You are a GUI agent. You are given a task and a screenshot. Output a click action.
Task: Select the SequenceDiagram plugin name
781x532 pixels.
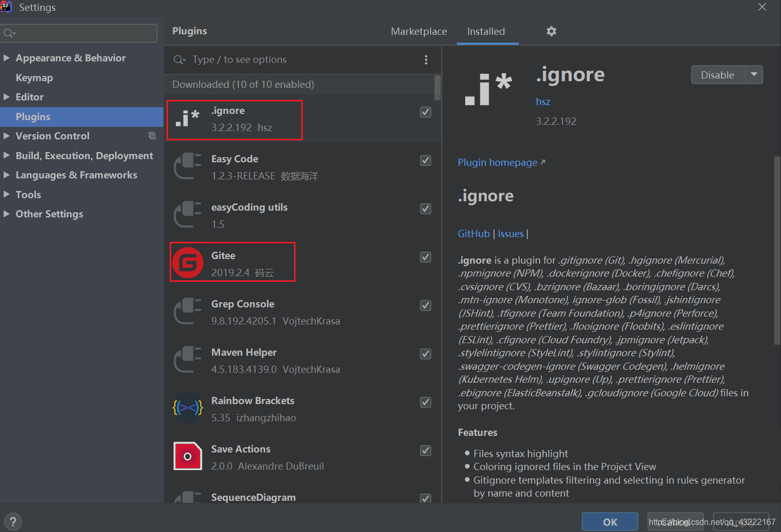click(253, 497)
